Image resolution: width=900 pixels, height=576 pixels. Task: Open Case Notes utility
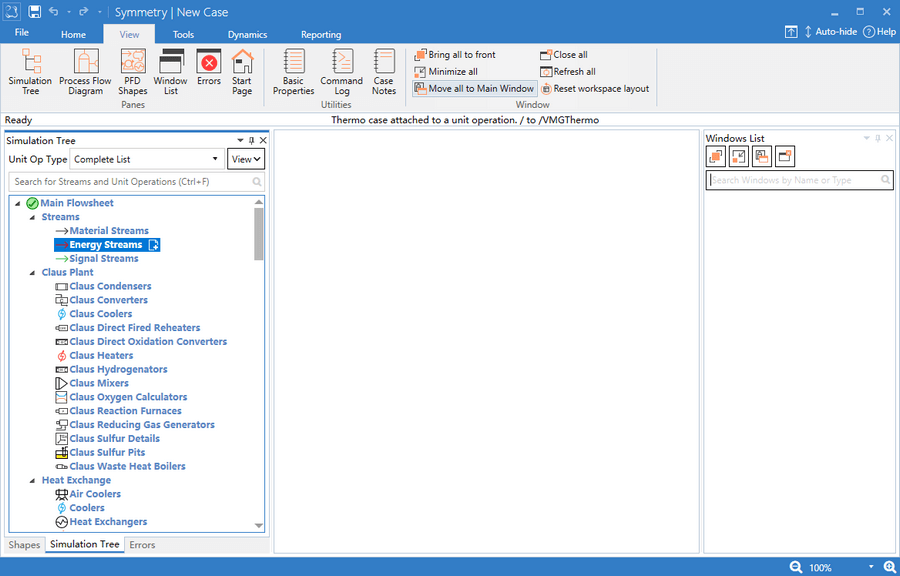pos(384,71)
